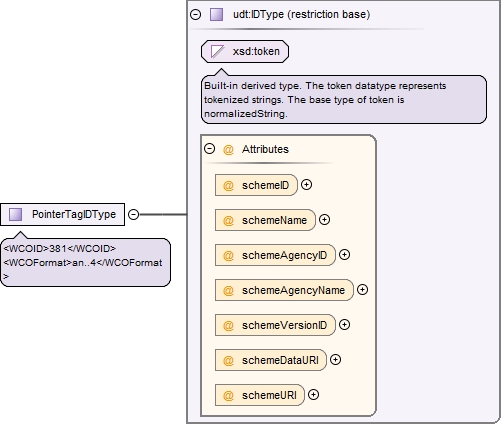Click the purple square icon beside udt:IDType
Image resolution: width=502 pixels, height=425 pixels.
click(x=216, y=15)
